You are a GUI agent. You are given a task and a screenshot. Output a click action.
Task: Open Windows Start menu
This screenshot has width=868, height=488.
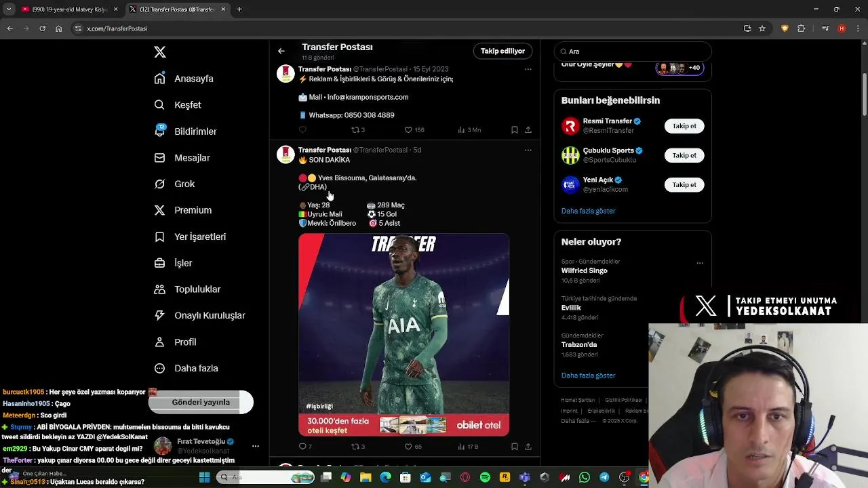[204, 477]
